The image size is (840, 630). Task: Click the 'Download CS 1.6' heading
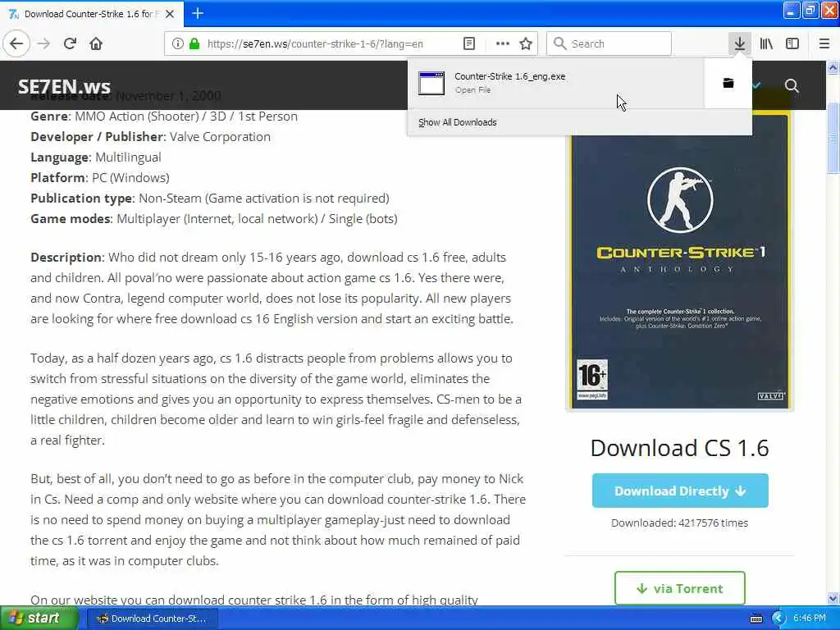679,448
